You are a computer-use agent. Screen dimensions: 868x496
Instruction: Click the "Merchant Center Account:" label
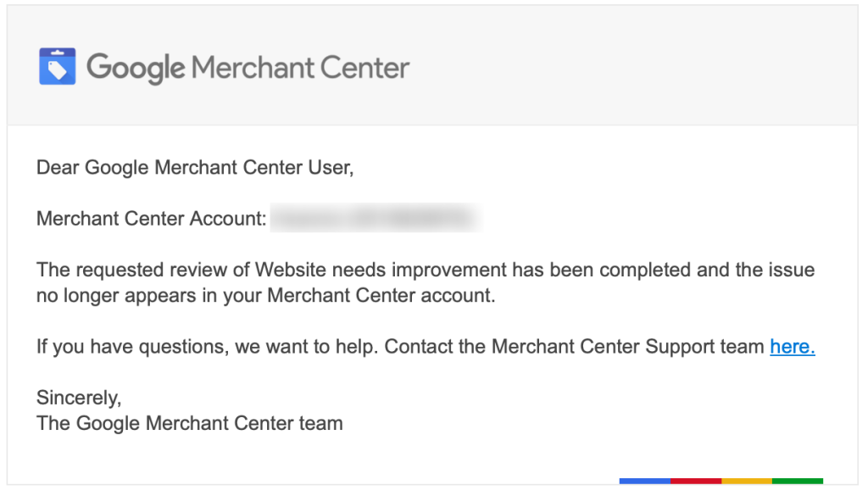[x=152, y=219]
